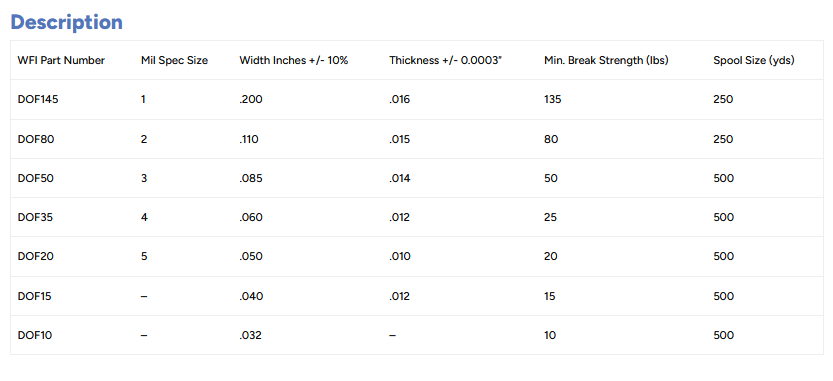Click the .014 thickness value
Screen dimensions: 833x381
400,179
